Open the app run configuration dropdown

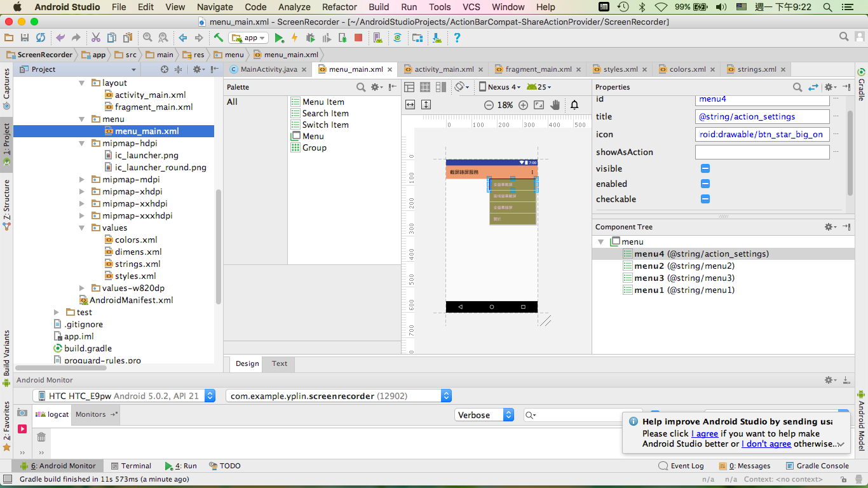[x=249, y=37]
